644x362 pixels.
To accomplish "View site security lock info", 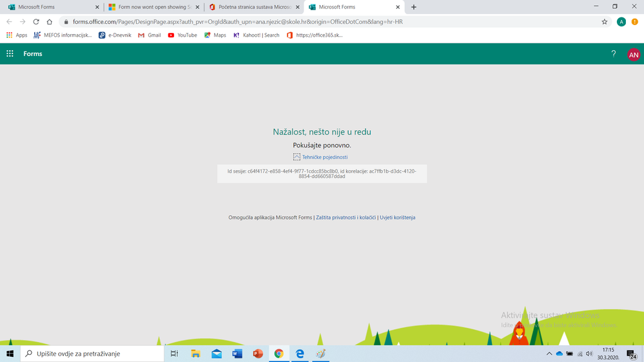I will (66, 22).
